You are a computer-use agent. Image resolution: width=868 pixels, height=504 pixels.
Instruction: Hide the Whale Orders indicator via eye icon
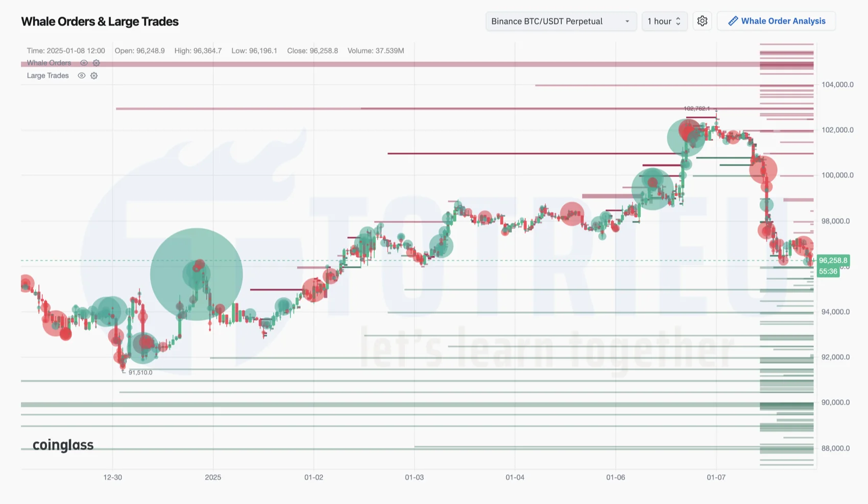coord(84,63)
